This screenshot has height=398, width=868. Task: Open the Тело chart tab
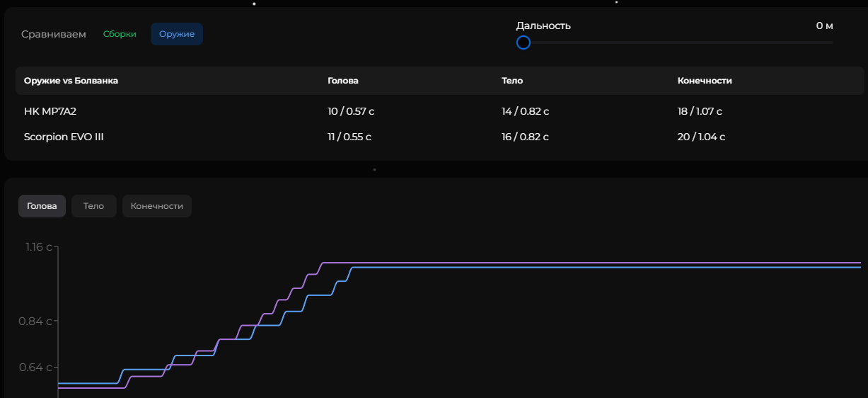[93, 206]
